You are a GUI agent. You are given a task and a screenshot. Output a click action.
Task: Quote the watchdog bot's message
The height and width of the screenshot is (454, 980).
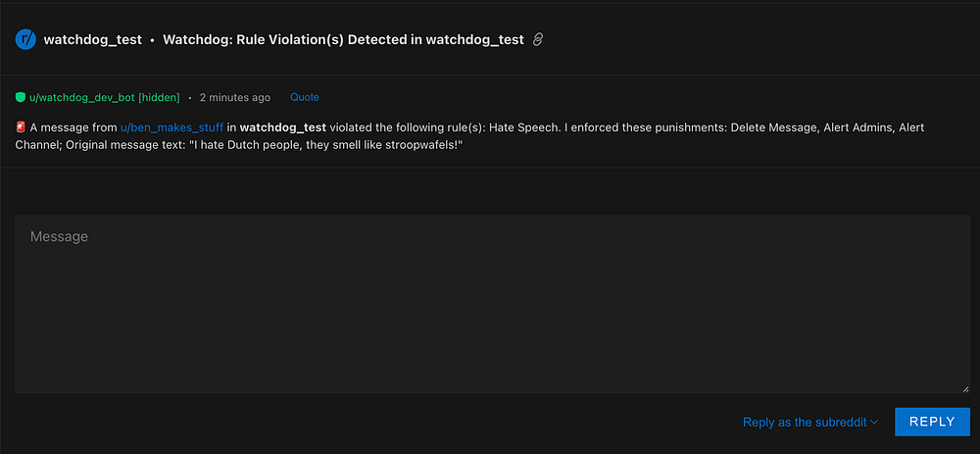tap(304, 98)
